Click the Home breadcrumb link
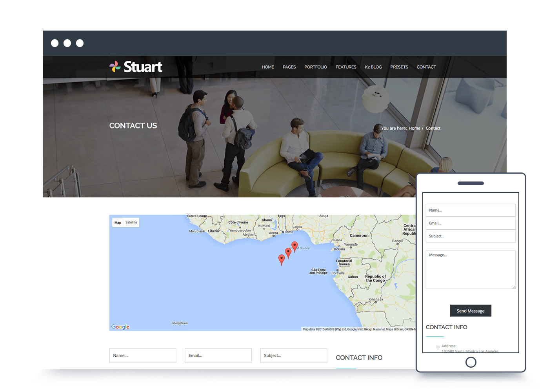 pyautogui.click(x=414, y=128)
